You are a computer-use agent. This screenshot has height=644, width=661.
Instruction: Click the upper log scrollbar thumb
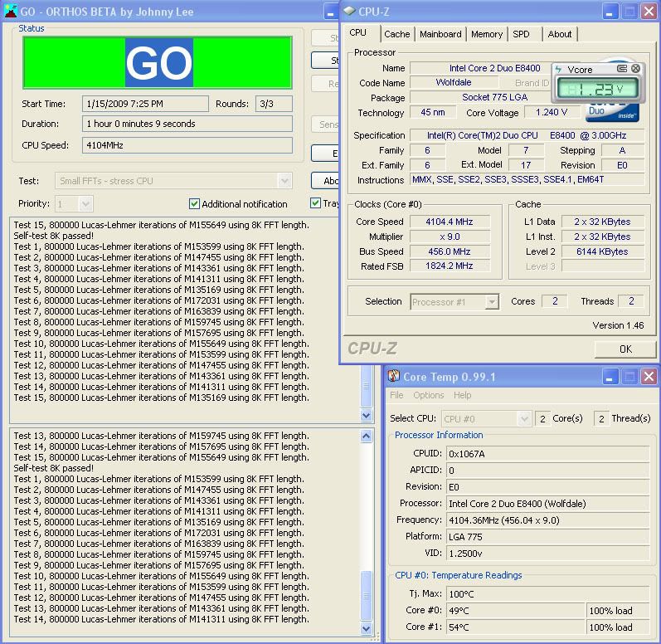pyautogui.click(x=367, y=386)
